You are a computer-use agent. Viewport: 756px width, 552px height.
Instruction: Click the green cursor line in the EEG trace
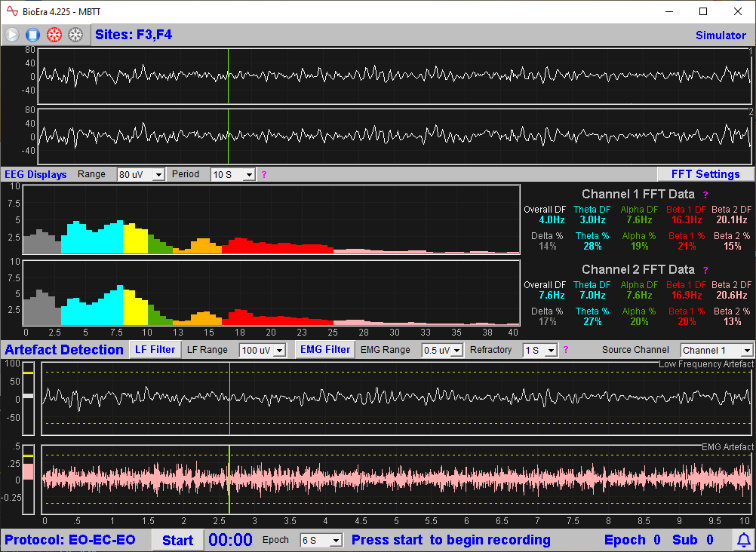(x=229, y=75)
